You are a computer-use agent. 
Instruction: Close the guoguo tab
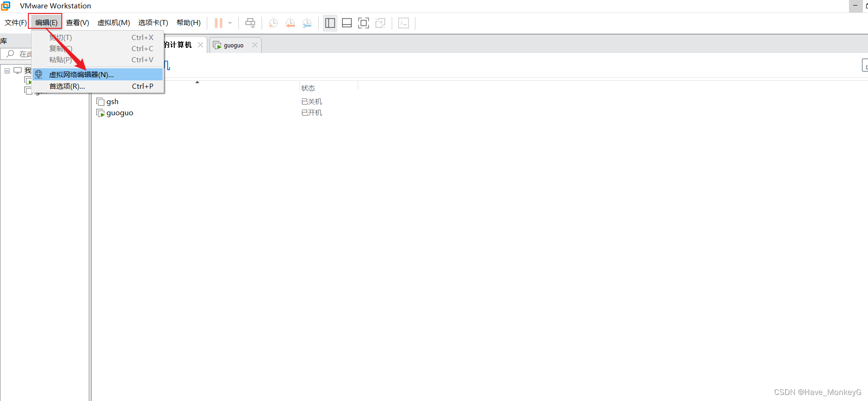[255, 45]
